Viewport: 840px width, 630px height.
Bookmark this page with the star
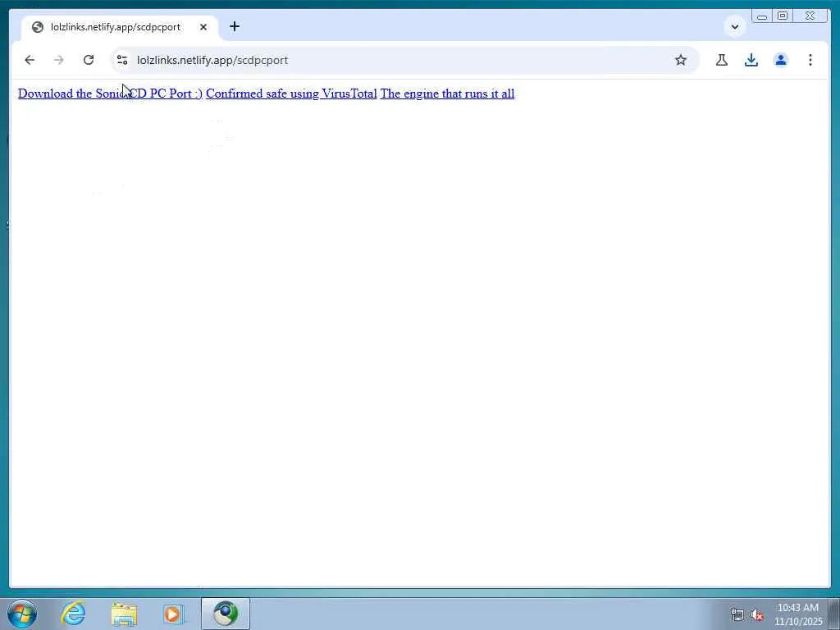click(x=680, y=60)
